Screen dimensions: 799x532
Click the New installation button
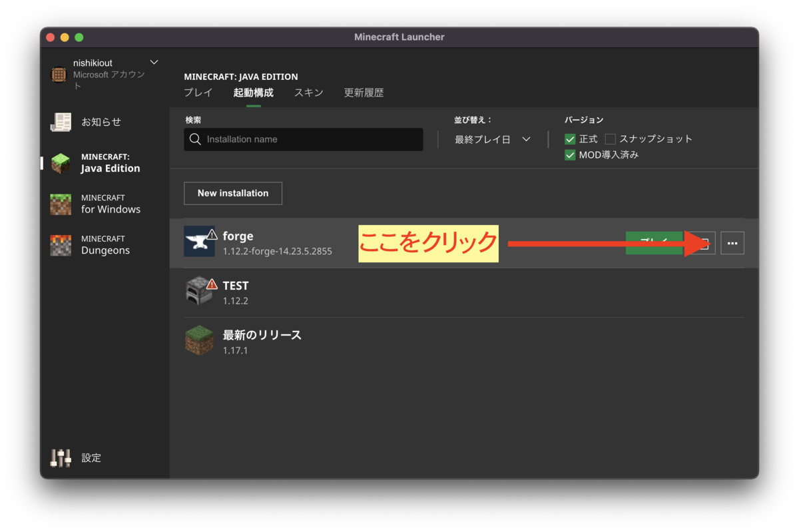(x=233, y=193)
